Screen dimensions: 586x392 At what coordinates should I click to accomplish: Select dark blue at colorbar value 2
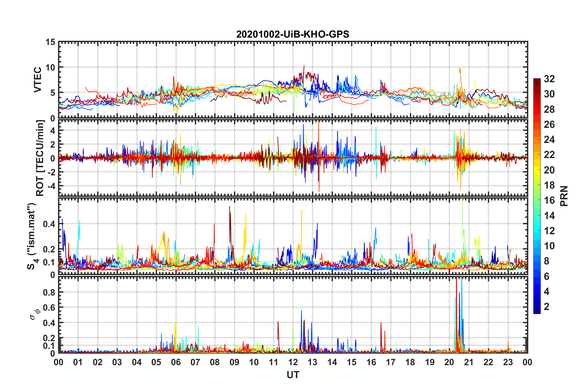537,307
